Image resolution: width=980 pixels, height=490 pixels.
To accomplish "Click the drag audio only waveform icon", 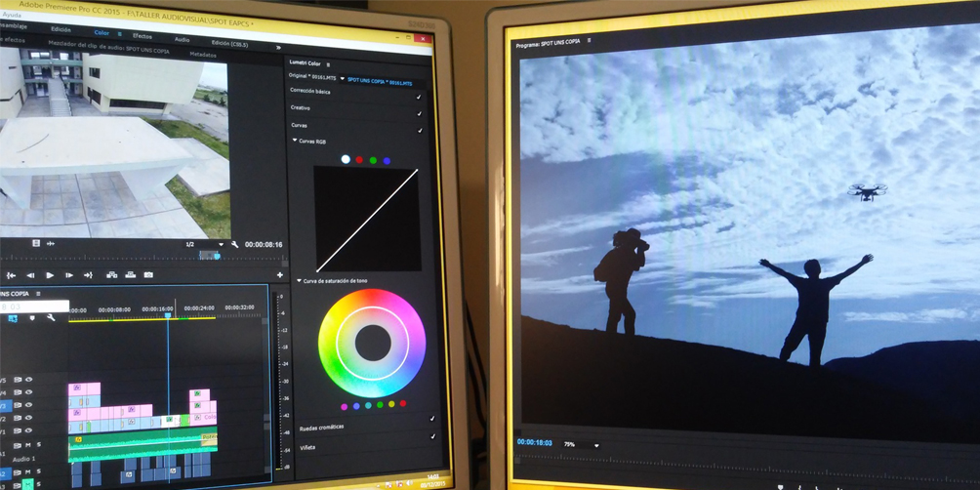I will [51, 244].
